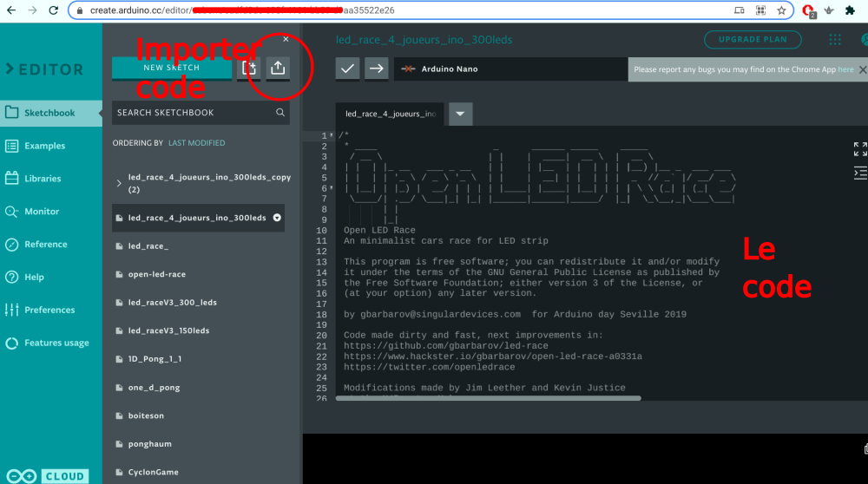Image resolution: width=868 pixels, height=484 pixels.
Task: Open the sketch tab dropdown arrow
Action: 460,114
